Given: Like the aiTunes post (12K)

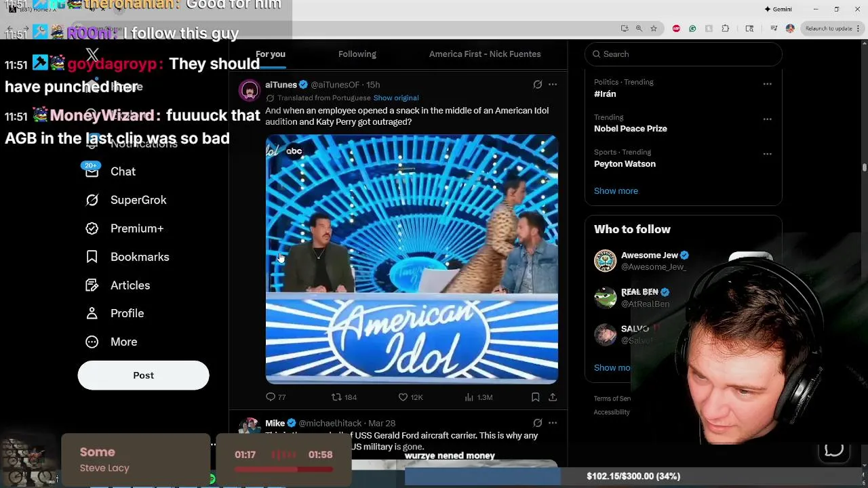Looking at the screenshot, I should coord(410,397).
